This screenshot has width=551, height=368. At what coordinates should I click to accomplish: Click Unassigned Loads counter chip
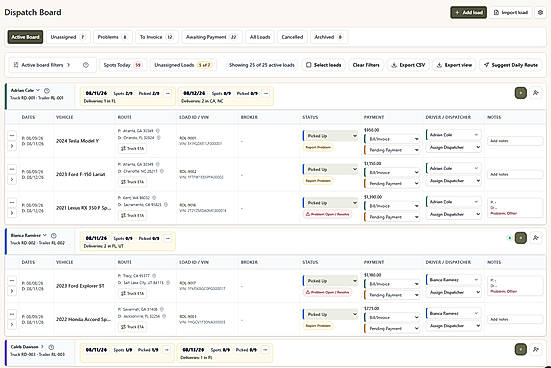183,65
